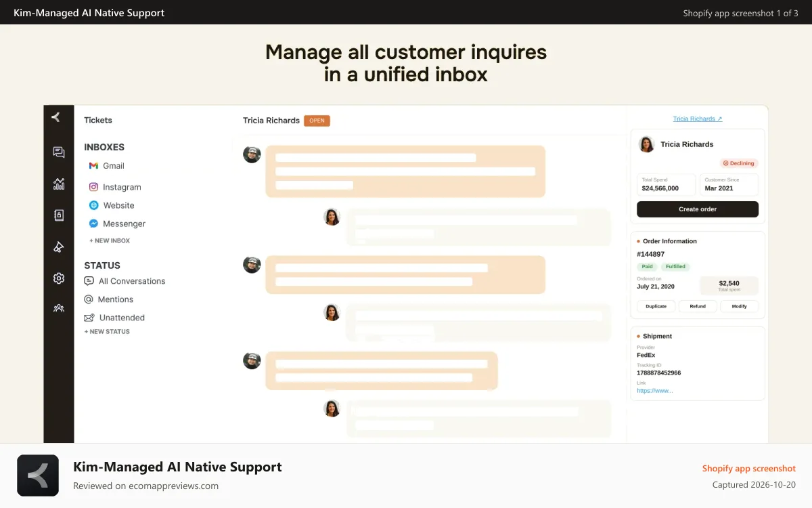Image resolution: width=812 pixels, height=508 pixels.
Task: Click the Gmail envelope icon
Action: point(93,165)
